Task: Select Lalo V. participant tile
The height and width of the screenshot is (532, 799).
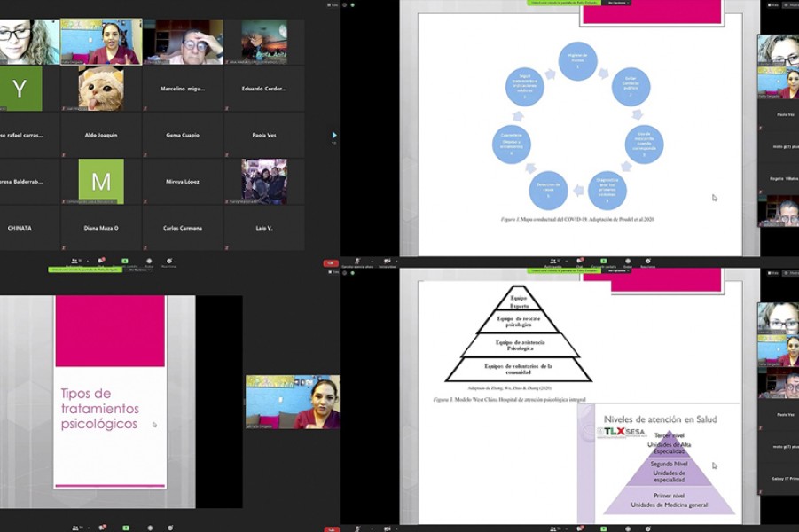Action: 264,228
